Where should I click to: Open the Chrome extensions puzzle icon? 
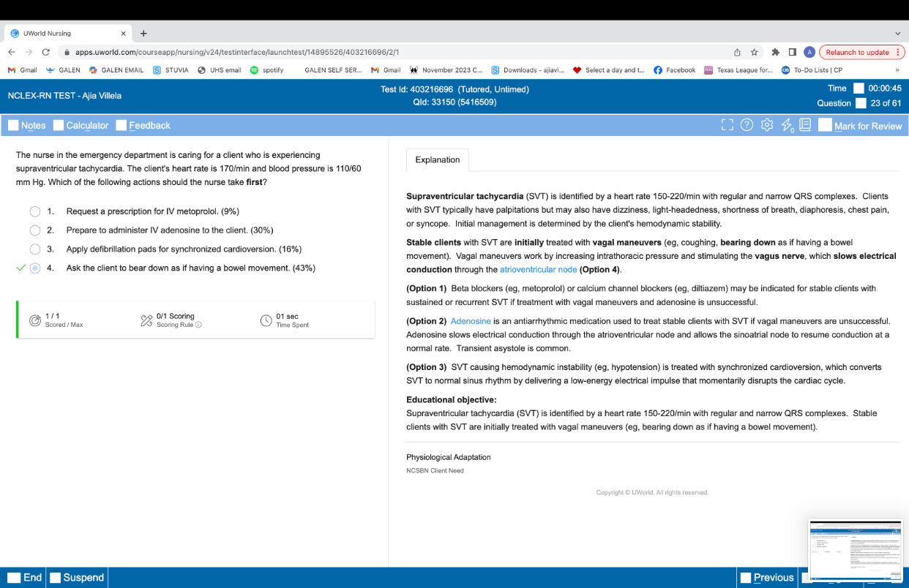point(776,53)
